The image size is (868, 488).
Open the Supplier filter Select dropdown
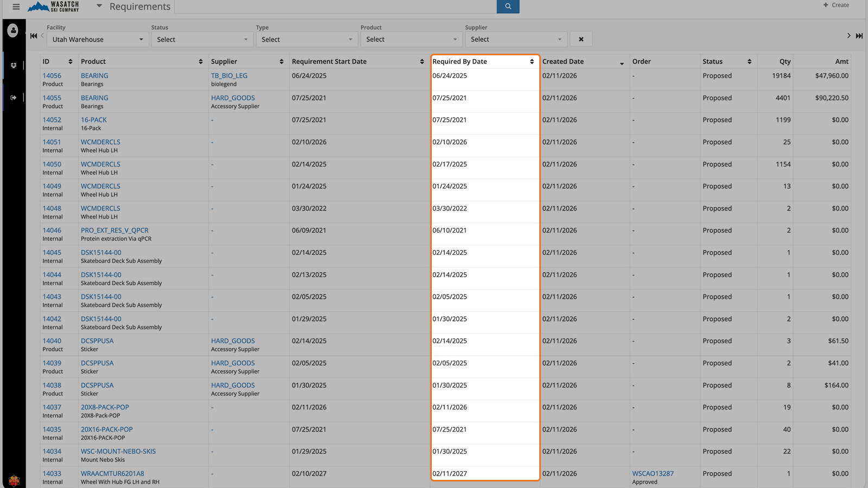point(515,39)
